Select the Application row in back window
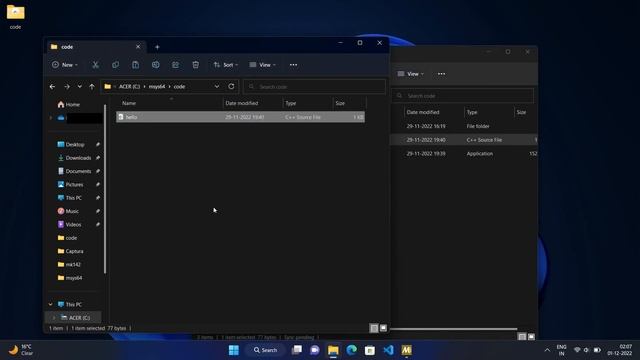The width and height of the screenshot is (640, 360). [464, 154]
